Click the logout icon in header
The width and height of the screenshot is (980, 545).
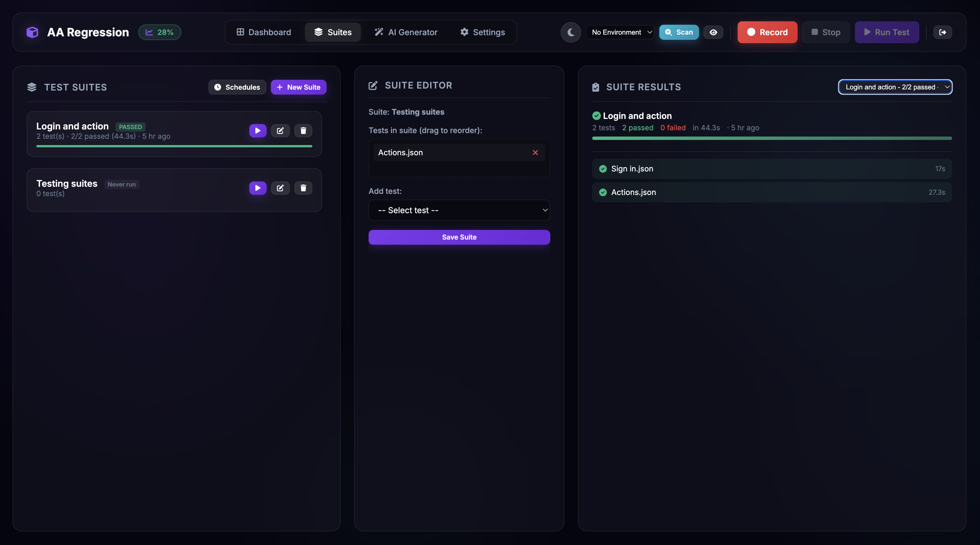tap(942, 32)
